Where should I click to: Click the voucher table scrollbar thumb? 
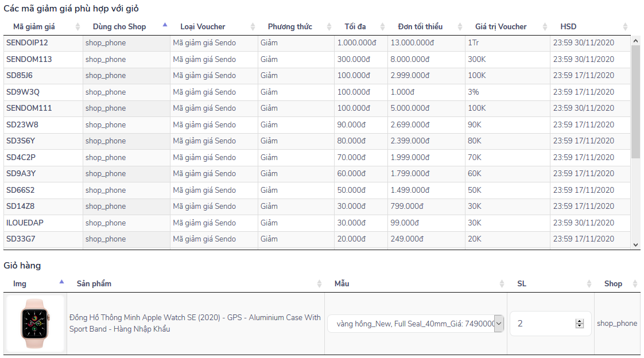pos(635,102)
